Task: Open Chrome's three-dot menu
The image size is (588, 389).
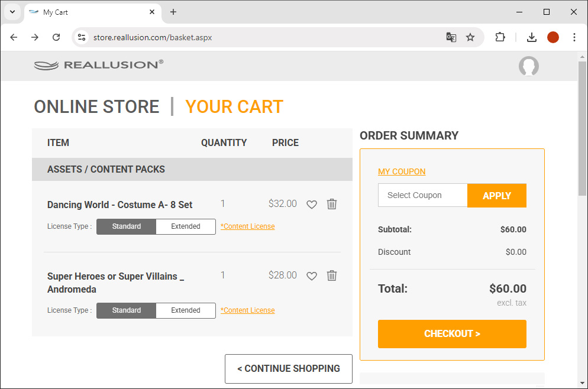Action: (574, 37)
